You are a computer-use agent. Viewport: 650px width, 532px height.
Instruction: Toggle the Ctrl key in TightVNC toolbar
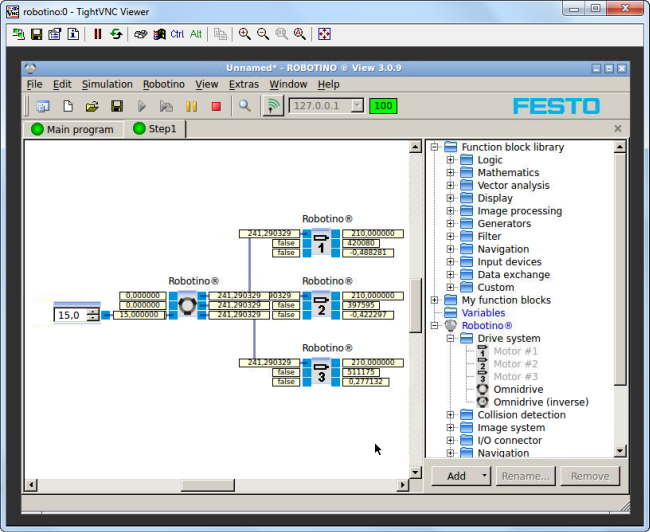177,34
